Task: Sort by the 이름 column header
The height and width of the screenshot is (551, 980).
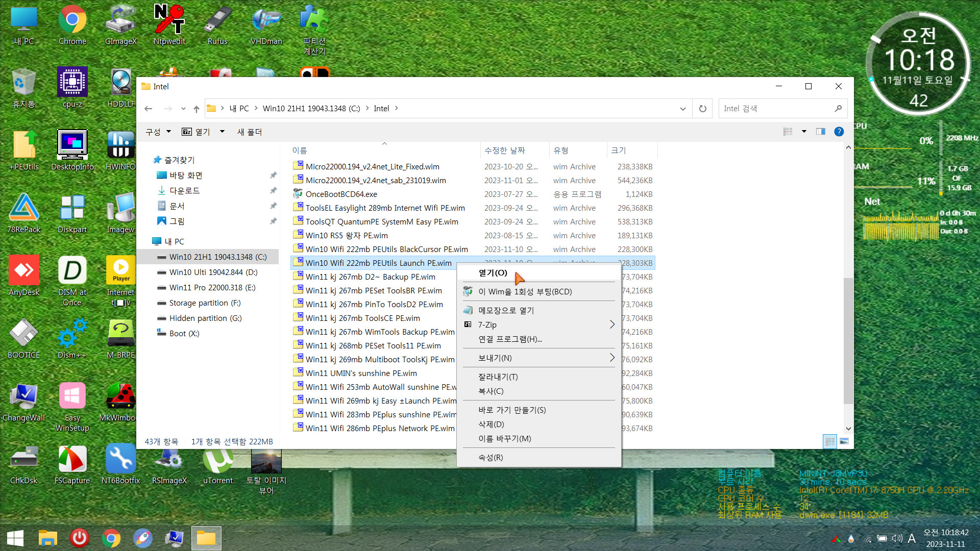Action: [x=385, y=150]
